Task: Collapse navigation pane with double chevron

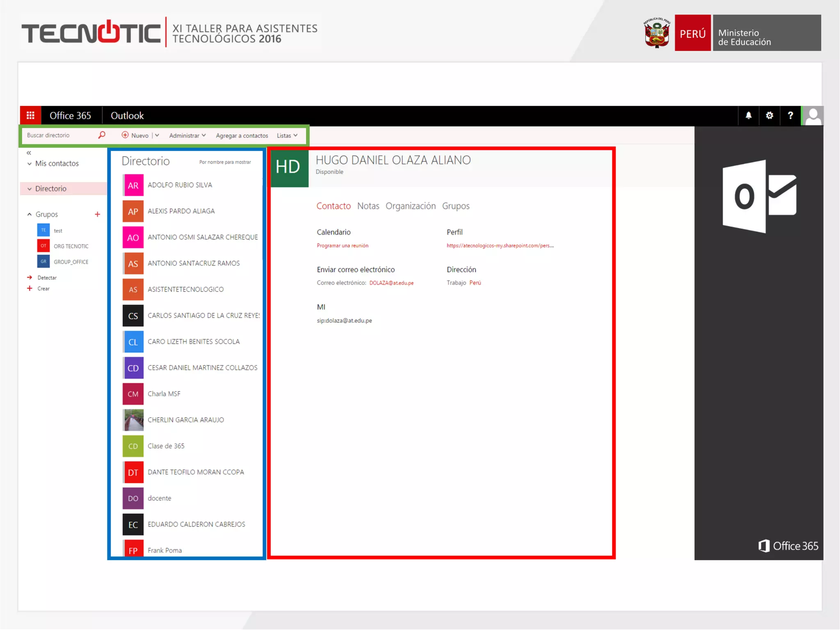Action: click(29, 153)
